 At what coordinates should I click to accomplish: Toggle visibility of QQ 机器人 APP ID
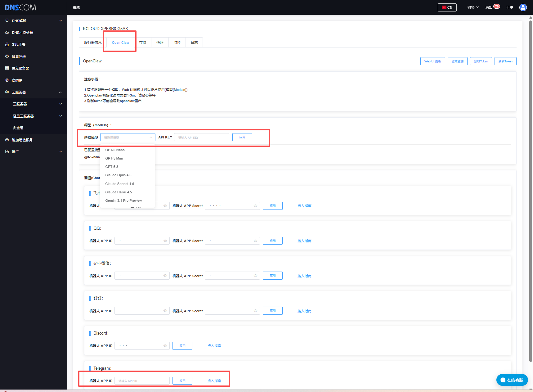click(x=165, y=241)
